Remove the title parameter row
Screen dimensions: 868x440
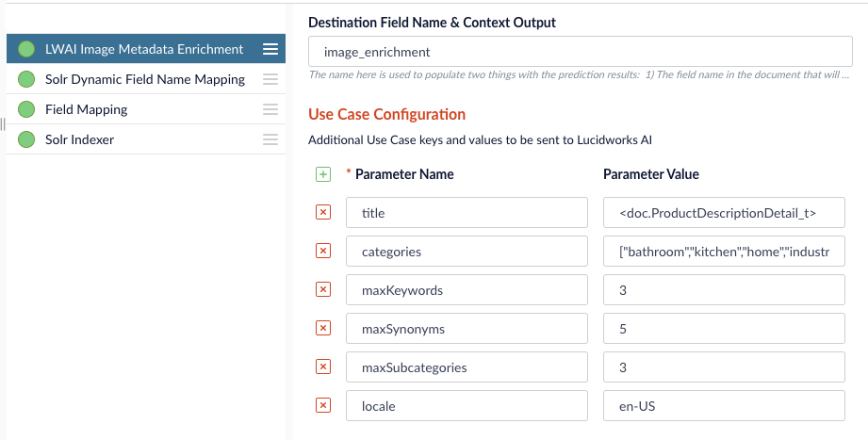[323, 212]
